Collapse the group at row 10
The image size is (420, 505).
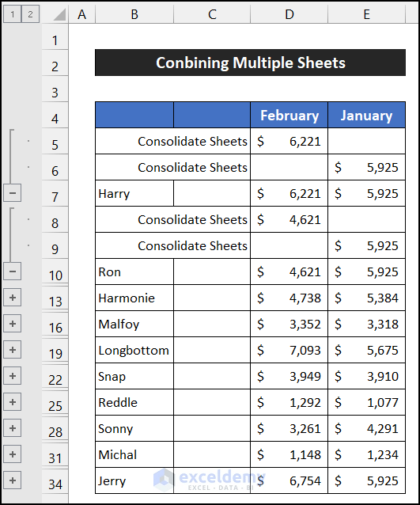[x=12, y=271]
